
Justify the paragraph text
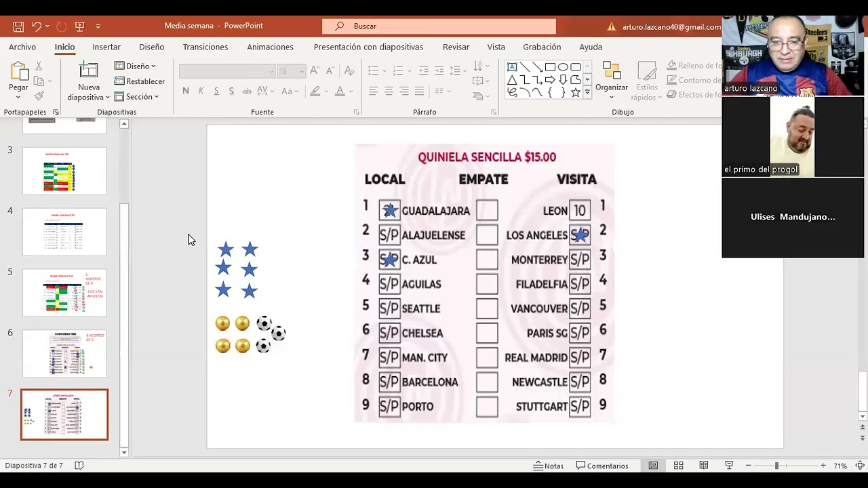point(420,91)
